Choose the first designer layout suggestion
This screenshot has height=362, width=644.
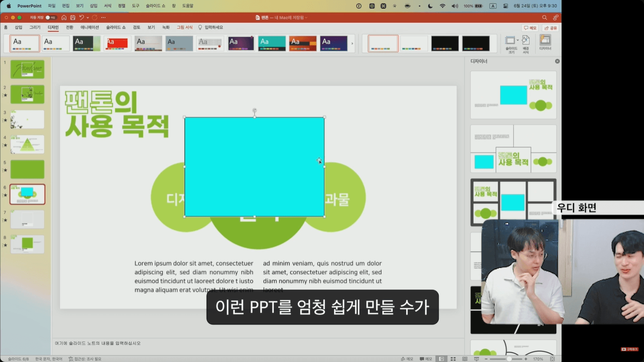pos(514,95)
